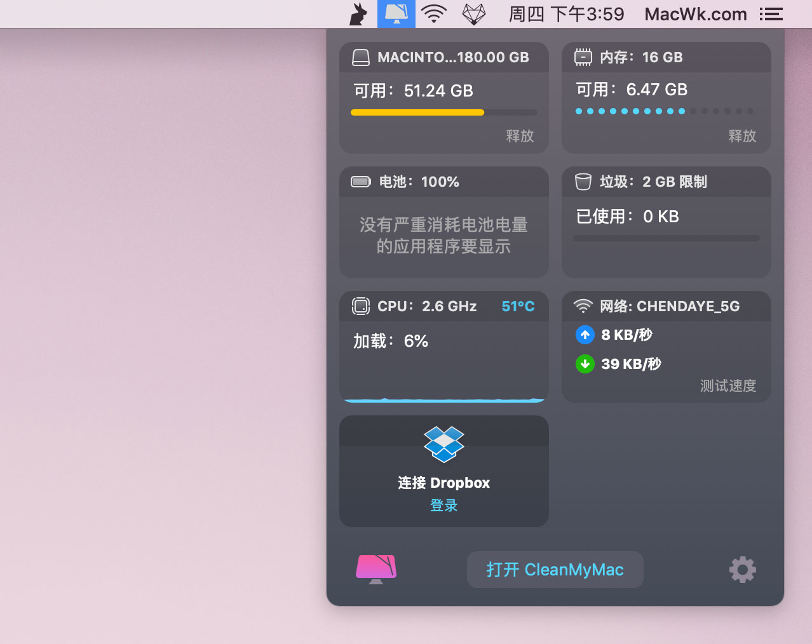
Task: Click 登录 to connect Dropbox
Action: click(x=443, y=506)
